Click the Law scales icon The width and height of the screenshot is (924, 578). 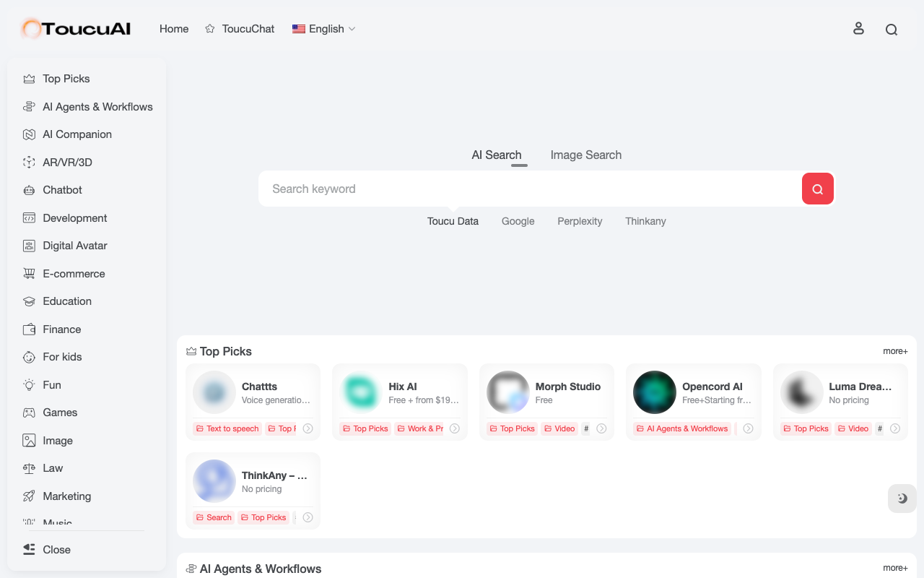pyautogui.click(x=29, y=468)
